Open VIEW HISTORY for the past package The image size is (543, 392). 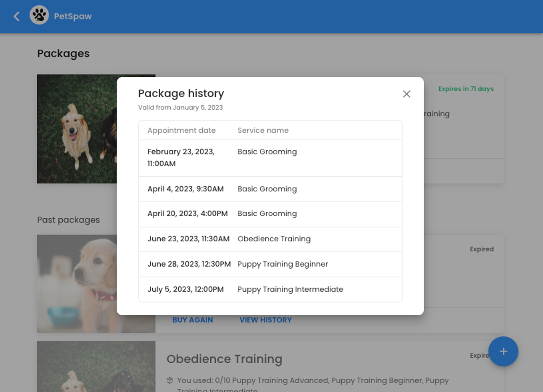pos(266,320)
